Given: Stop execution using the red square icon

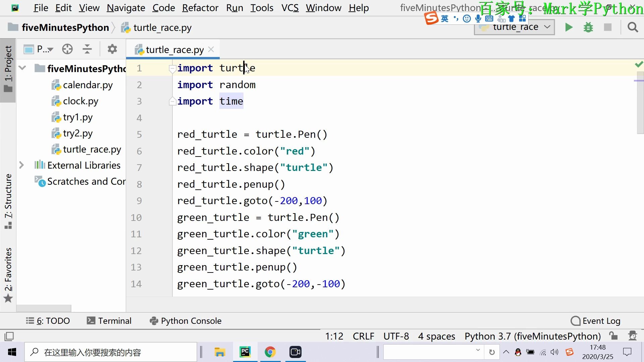Looking at the screenshot, I should [x=608, y=27].
